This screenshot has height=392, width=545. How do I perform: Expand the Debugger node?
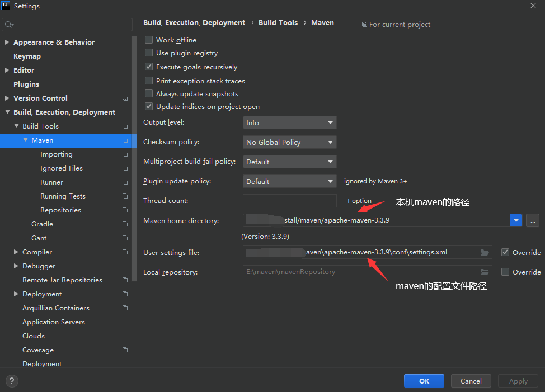16,266
